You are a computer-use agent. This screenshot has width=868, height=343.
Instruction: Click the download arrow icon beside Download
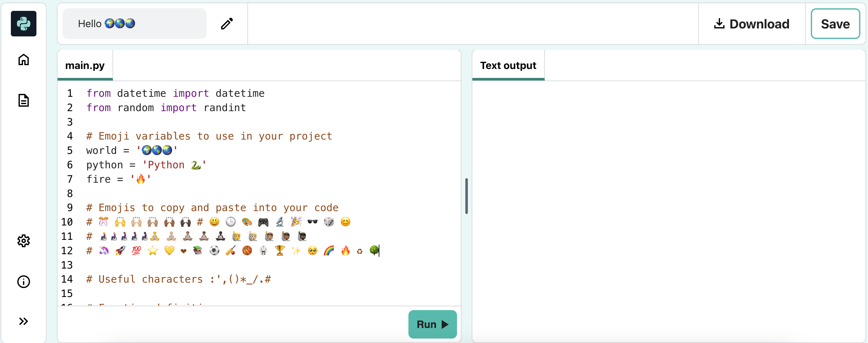(x=720, y=24)
